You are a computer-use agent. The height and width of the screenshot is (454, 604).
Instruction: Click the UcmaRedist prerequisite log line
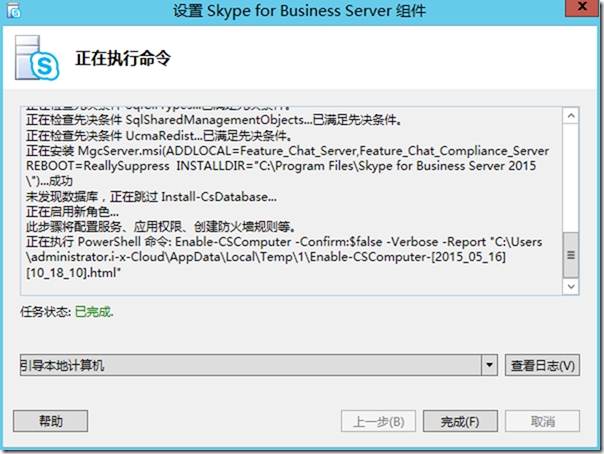[159, 136]
